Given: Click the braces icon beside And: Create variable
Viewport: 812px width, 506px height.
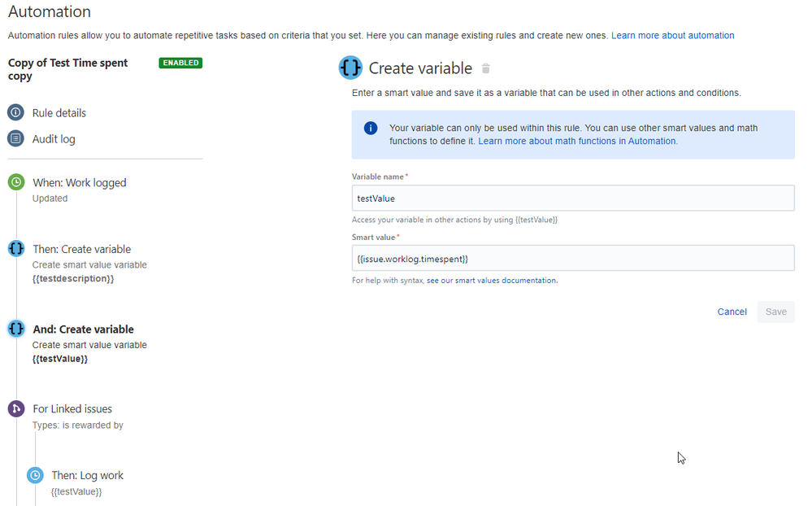Looking at the screenshot, I should 16,329.
